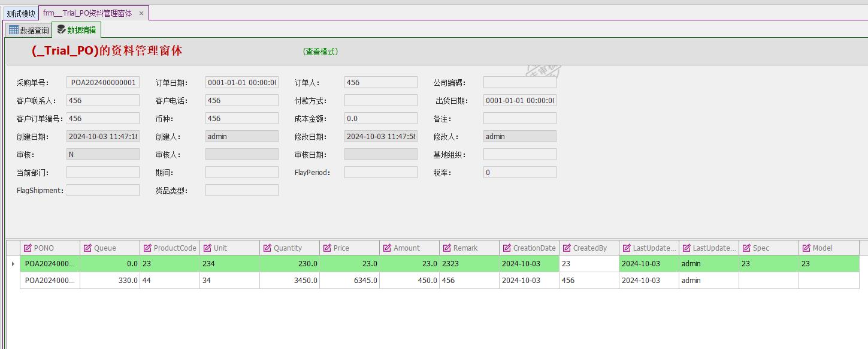Screen dimensions: 868x349
Task: Click the edit icon in the Price column header
Action: pyautogui.click(x=327, y=247)
